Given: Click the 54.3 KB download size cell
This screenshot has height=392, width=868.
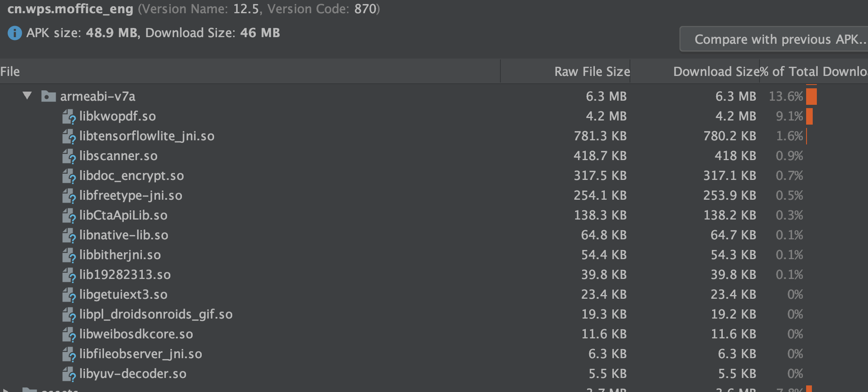Looking at the screenshot, I should click(734, 255).
